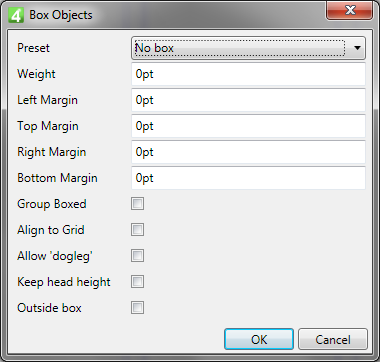Toggle the Align to Grid checkbox
Viewport: 380px width, 362px height.
pyautogui.click(x=137, y=230)
